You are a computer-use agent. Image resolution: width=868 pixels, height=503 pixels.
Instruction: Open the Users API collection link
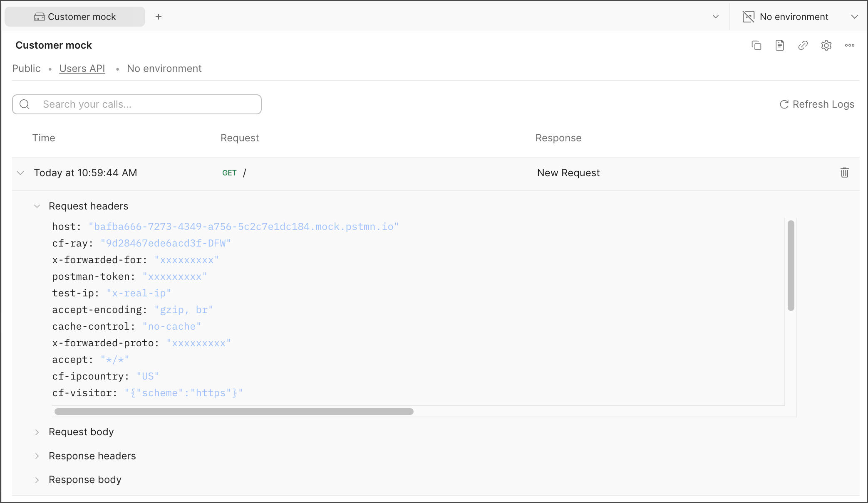[x=82, y=69]
